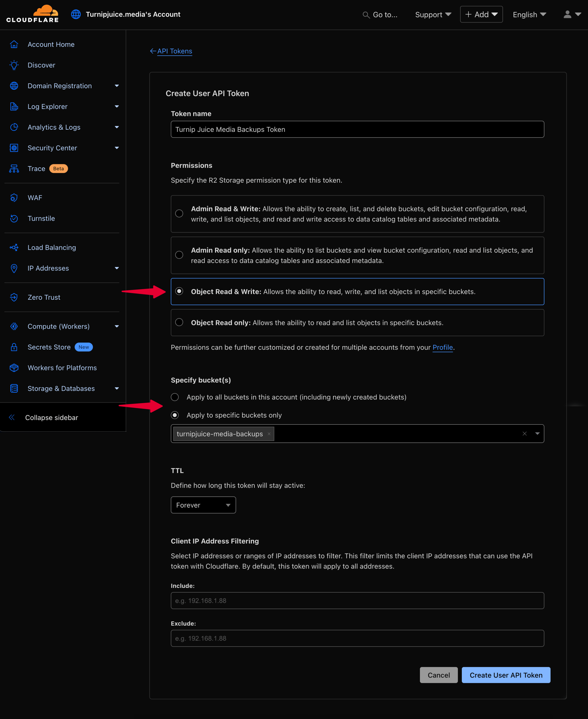Select the Admin Read only permission
588x719 pixels.
pyautogui.click(x=179, y=254)
